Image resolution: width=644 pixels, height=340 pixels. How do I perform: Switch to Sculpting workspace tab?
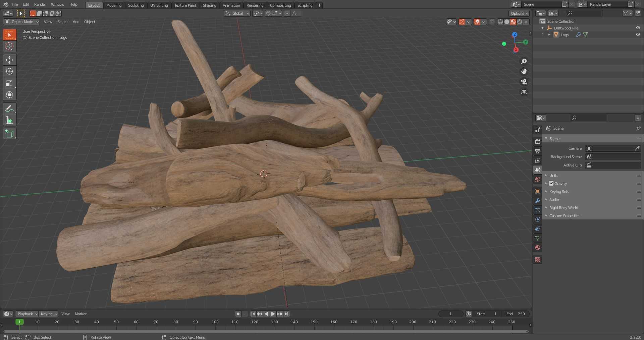[136, 5]
